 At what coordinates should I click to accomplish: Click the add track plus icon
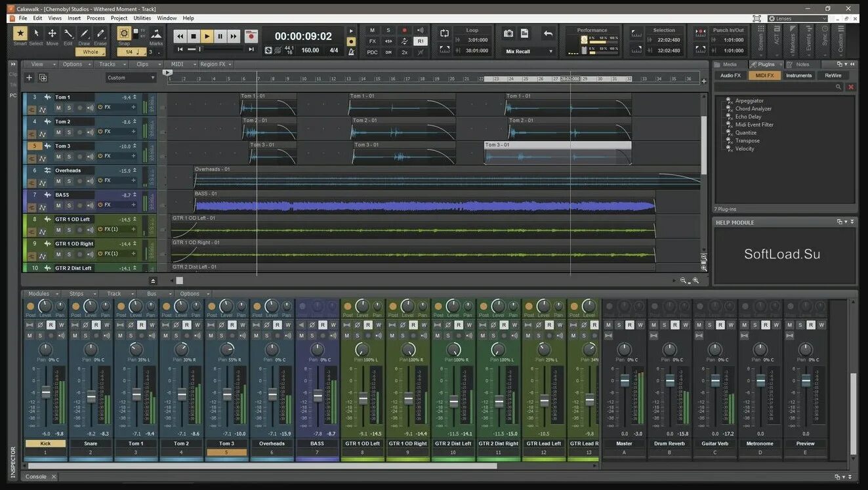pyautogui.click(x=29, y=77)
